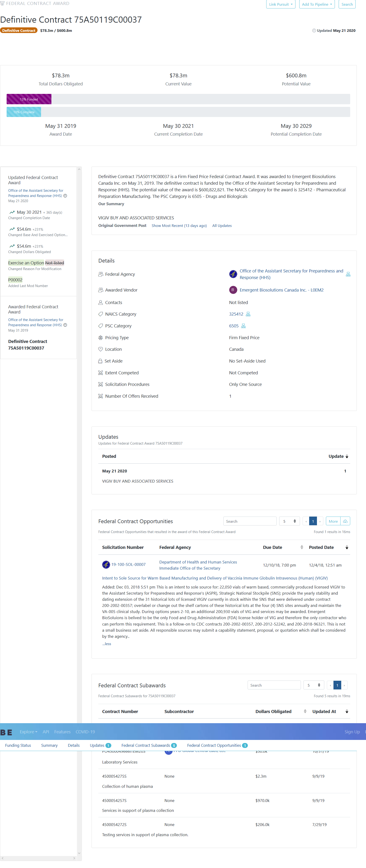Go to the Funding Status tab
This screenshot has width=366, height=868.
18,745
